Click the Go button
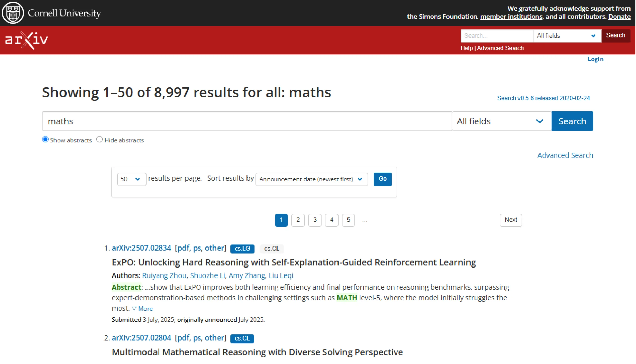This screenshot has width=636, height=364. pyautogui.click(x=382, y=179)
